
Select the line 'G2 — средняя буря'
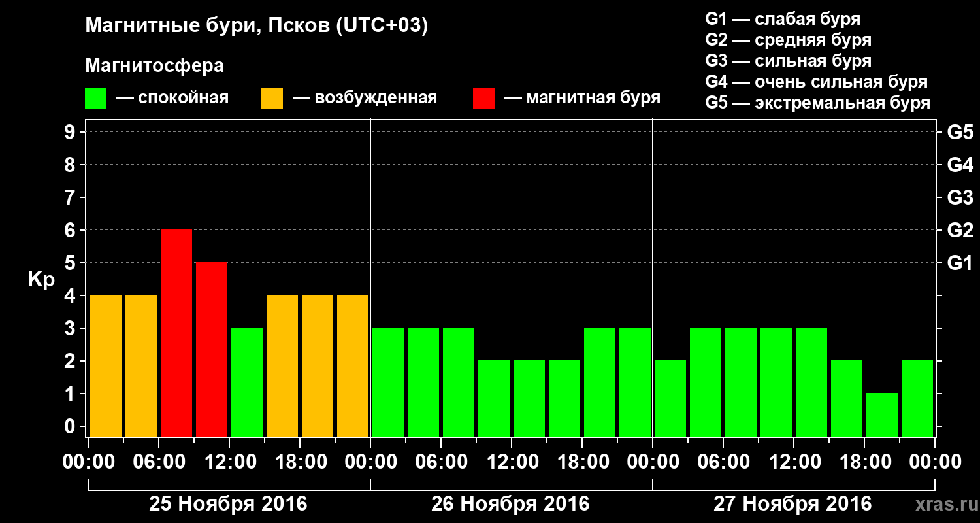tap(789, 40)
